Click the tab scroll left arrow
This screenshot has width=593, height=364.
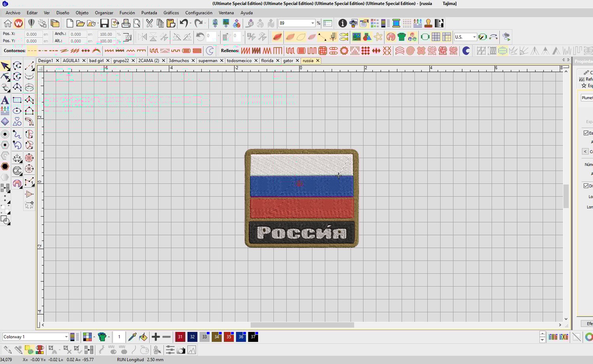[x=563, y=60]
